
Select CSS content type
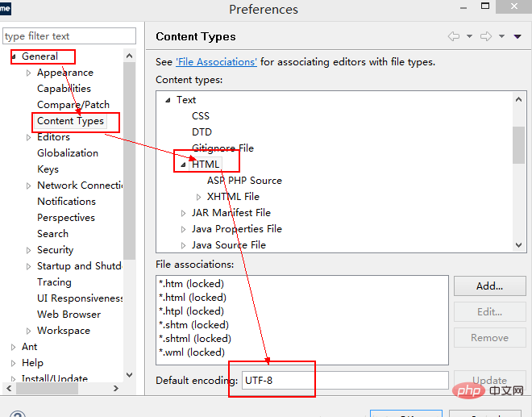click(201, 116)
